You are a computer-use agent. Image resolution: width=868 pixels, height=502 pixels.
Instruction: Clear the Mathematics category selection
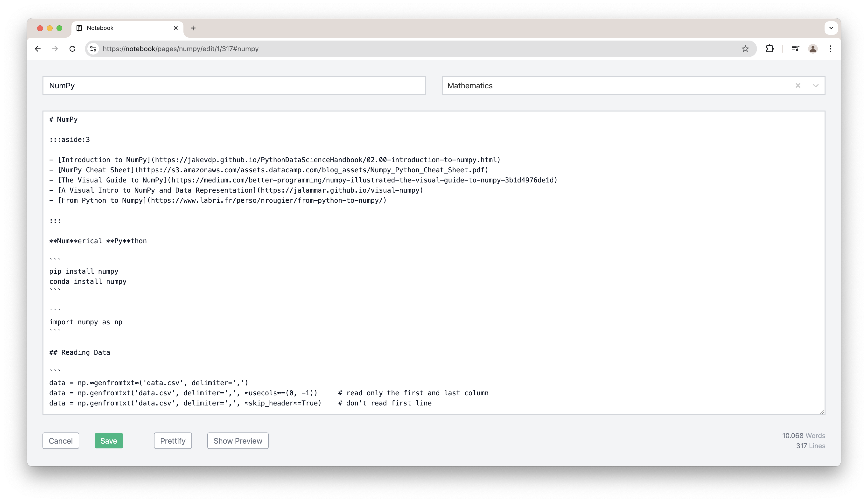click(798, 86)
